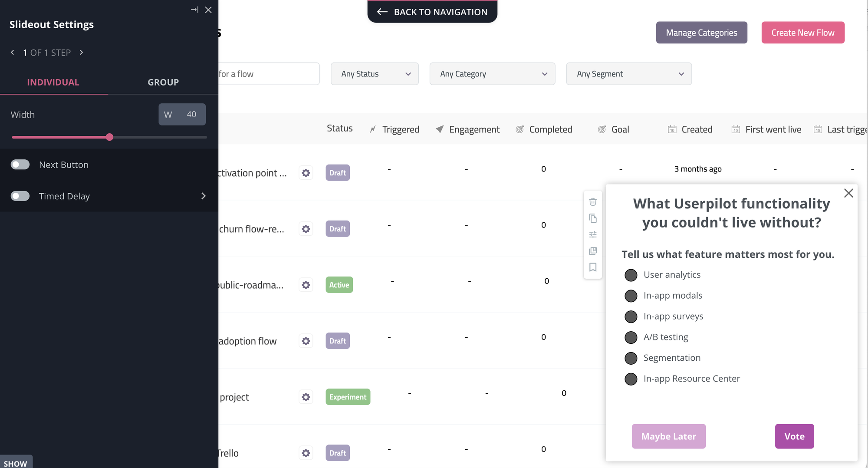Open the gear icon beside adoption flow
Viewport: 868px width, 468px height.
coord(306,341)
